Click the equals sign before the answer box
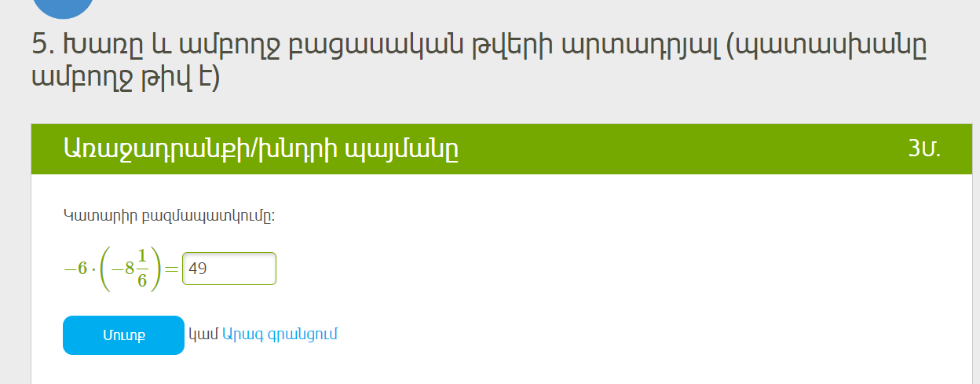Viewport: 980px width, 384px height. (x=171, y=269)
